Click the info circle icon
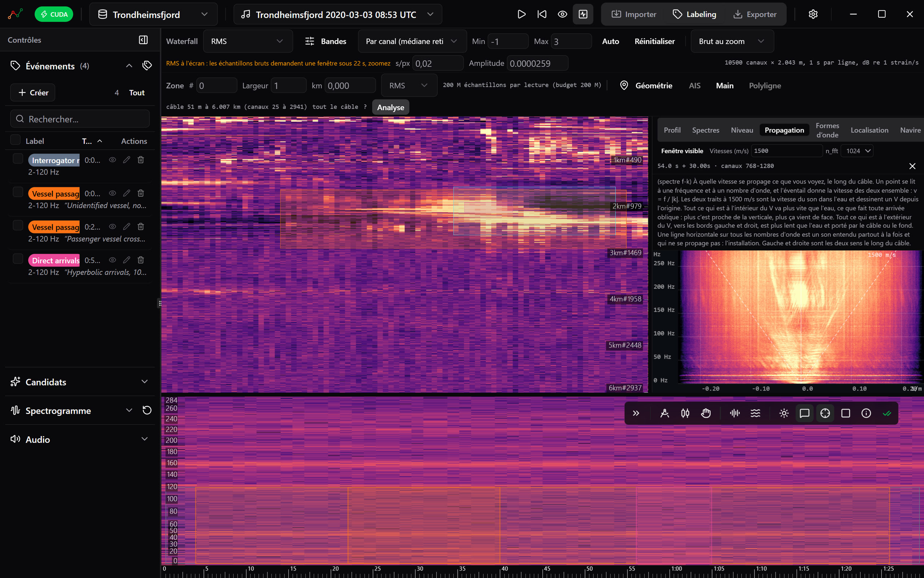The height and width of the screenshot is (578, 924). point(866,413)
